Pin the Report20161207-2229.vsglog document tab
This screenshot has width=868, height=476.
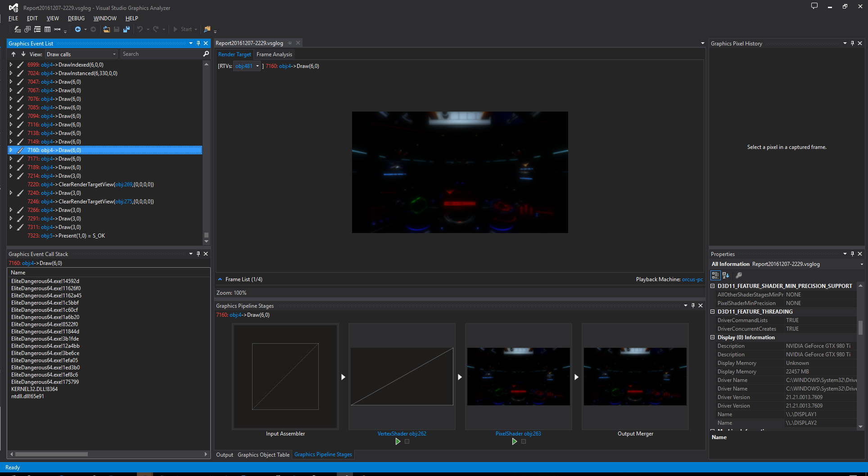(x=290, y=43)
